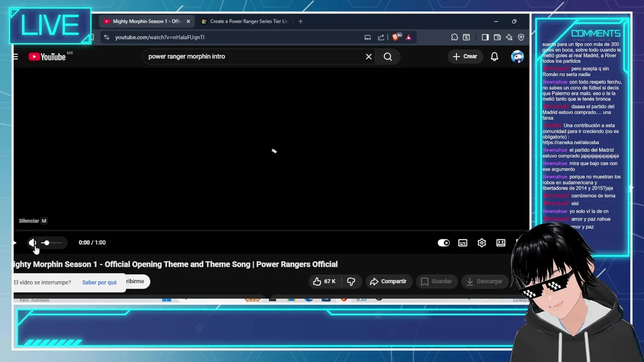
Task: Toggle the browser sidebar panel icon
Action: click(485, 37)
